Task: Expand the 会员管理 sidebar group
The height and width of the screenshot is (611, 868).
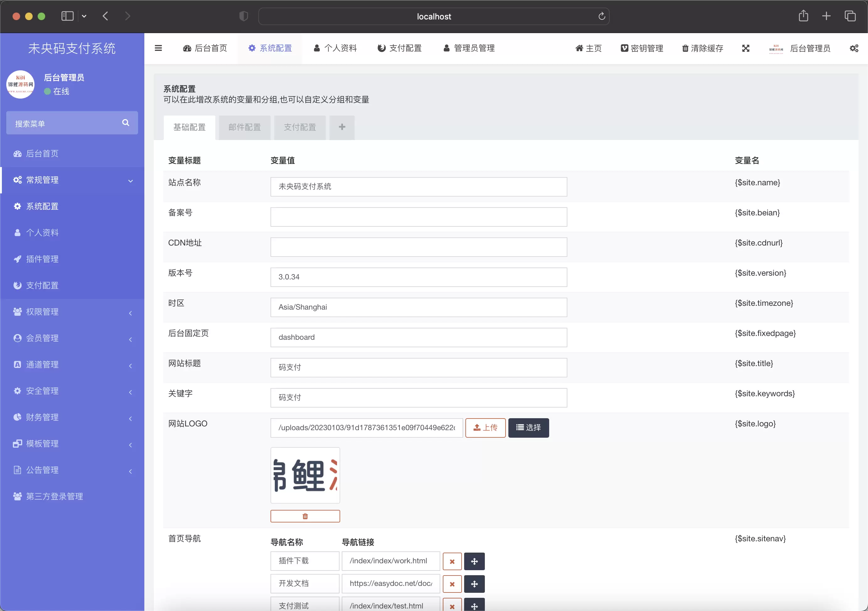Action: (x=72, y=338)
